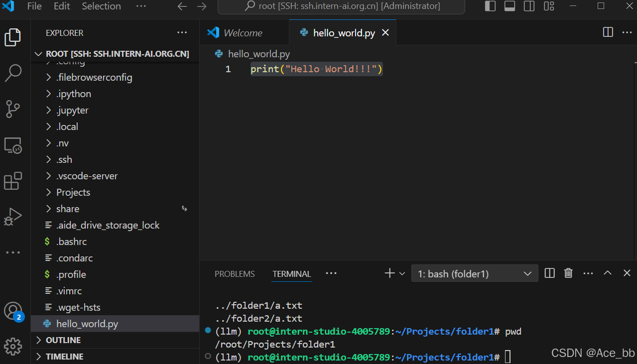Viewport: 637px width, 364px height.
Task: Go back with the navigation arrow
Action: pyautogui.click(x=182, y=6)
